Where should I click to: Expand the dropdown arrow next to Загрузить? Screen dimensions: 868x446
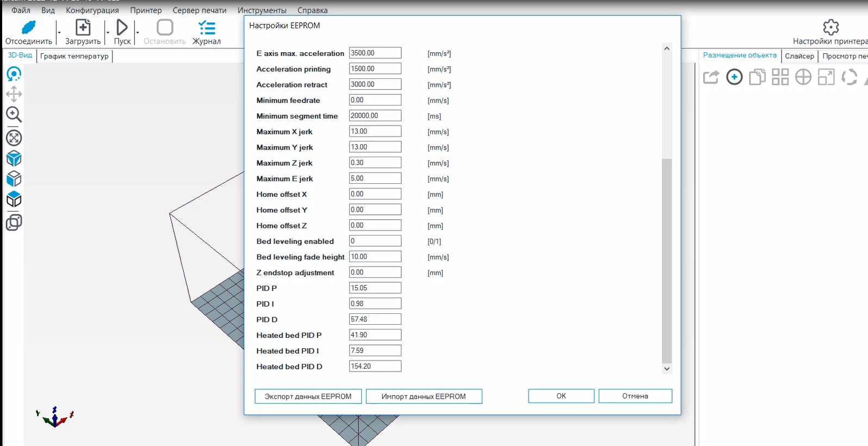(x=108, y=33)
